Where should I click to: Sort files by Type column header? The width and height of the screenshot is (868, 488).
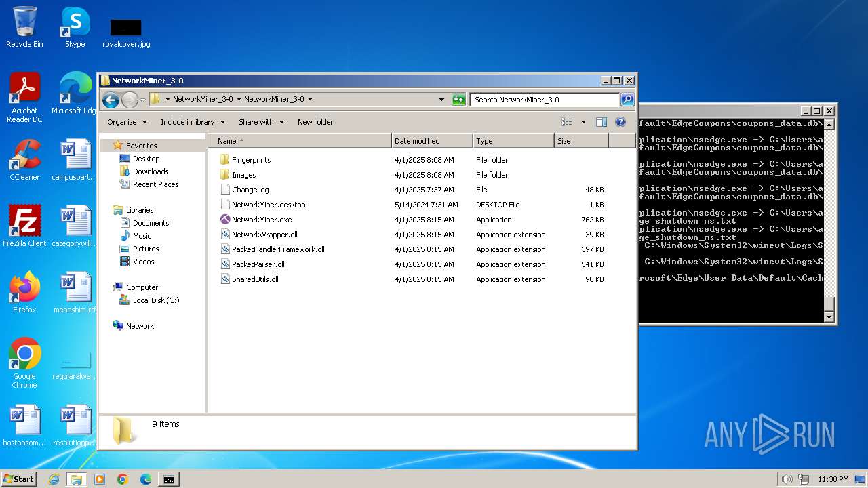coord(513,141)
